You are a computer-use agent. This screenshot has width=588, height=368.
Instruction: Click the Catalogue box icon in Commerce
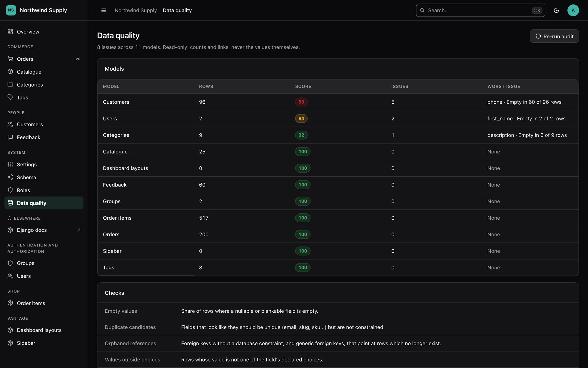10,72
